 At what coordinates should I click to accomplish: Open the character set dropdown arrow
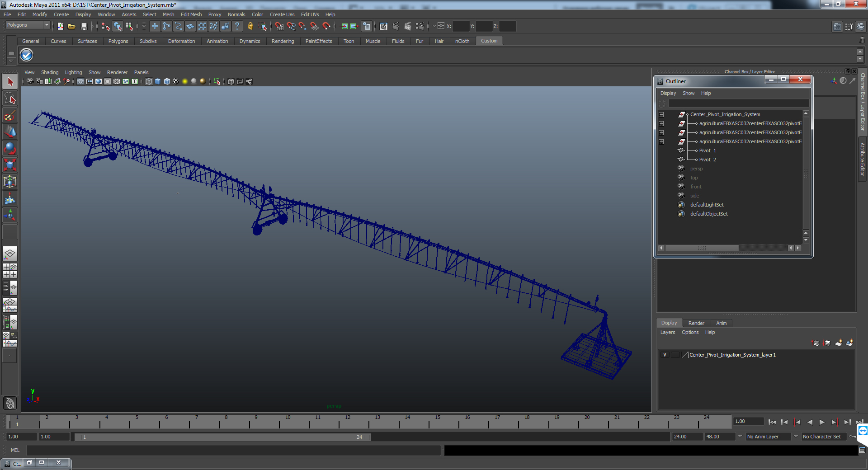click(x=796, y=437)
